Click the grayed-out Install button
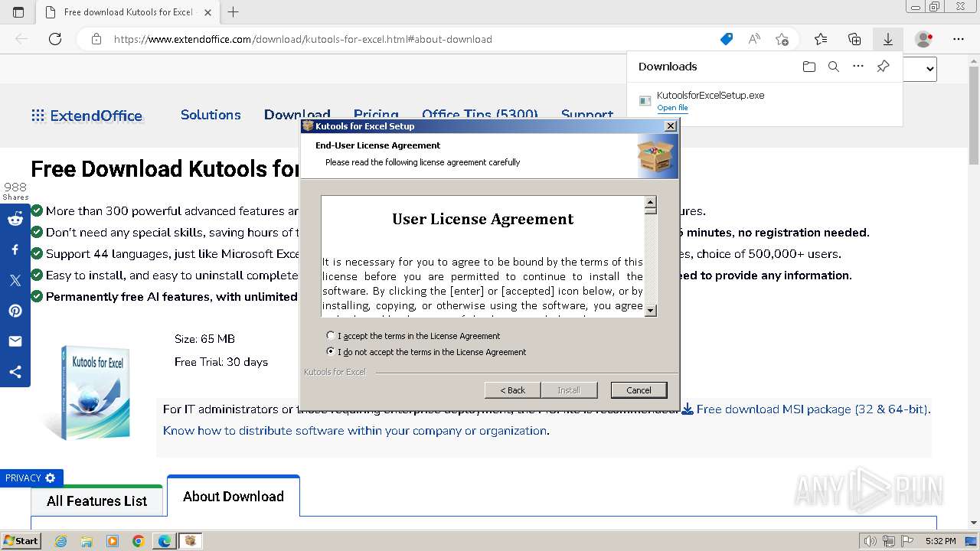Screen dimensions: 980x551 568,390
